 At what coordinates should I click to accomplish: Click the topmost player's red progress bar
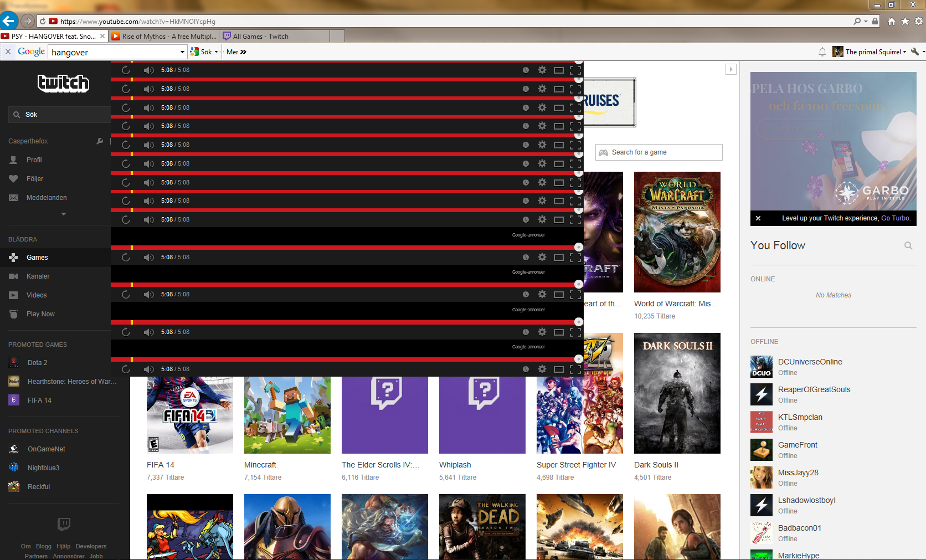coord(344,62)
